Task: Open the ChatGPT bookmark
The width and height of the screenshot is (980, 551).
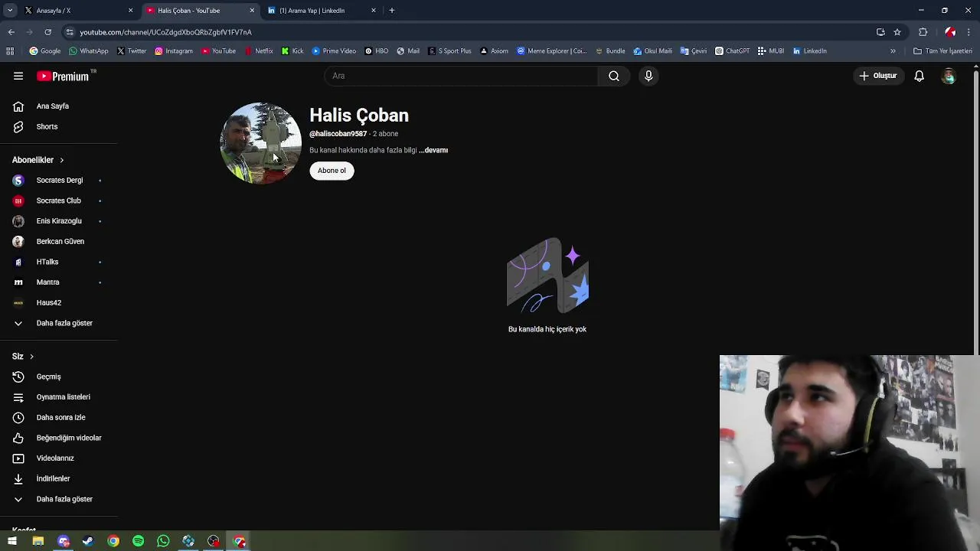Action: tap(732, 51)
